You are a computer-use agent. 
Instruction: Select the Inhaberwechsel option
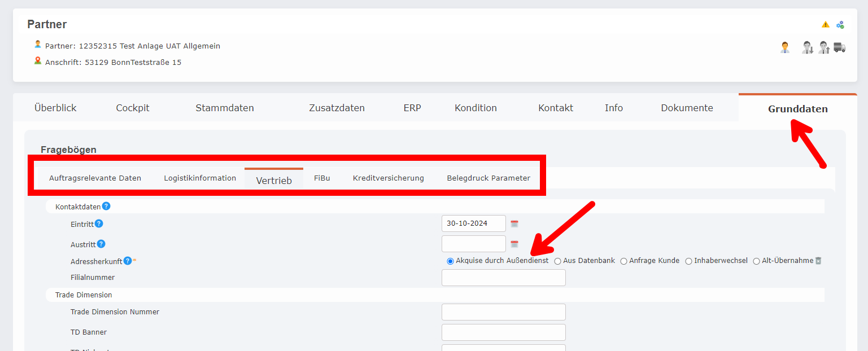688,260
